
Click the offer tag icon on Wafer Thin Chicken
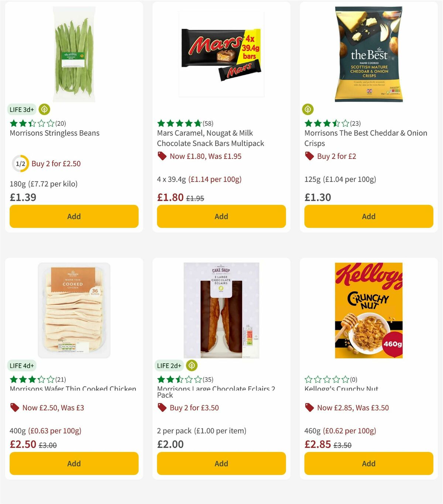(x=14, y=408)
